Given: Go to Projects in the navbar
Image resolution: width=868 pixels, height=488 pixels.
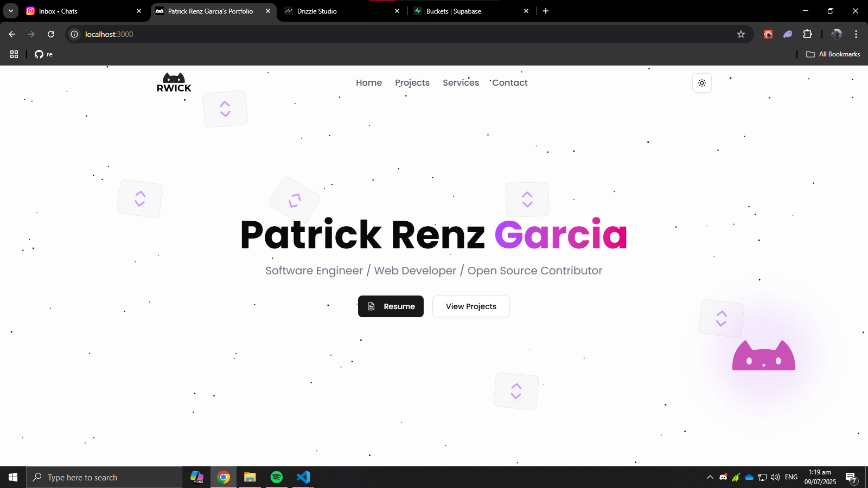Looking at the screenshot, I should pos(412,82).
